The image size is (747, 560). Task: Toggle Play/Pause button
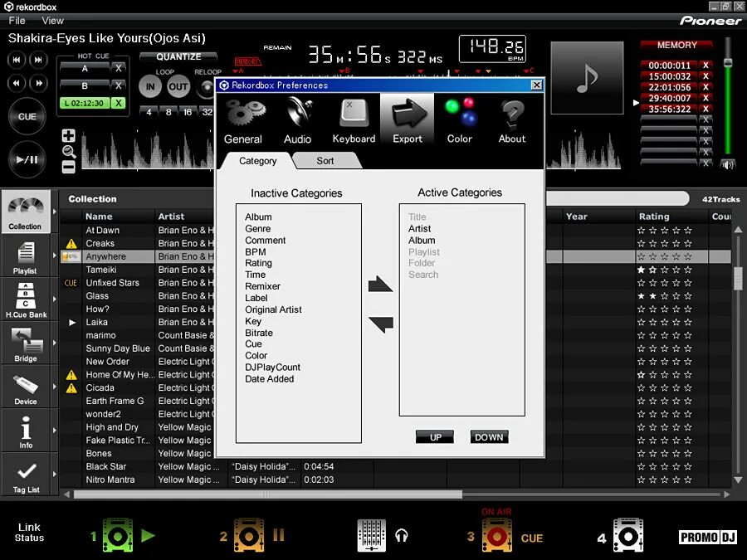coord(27,159)
